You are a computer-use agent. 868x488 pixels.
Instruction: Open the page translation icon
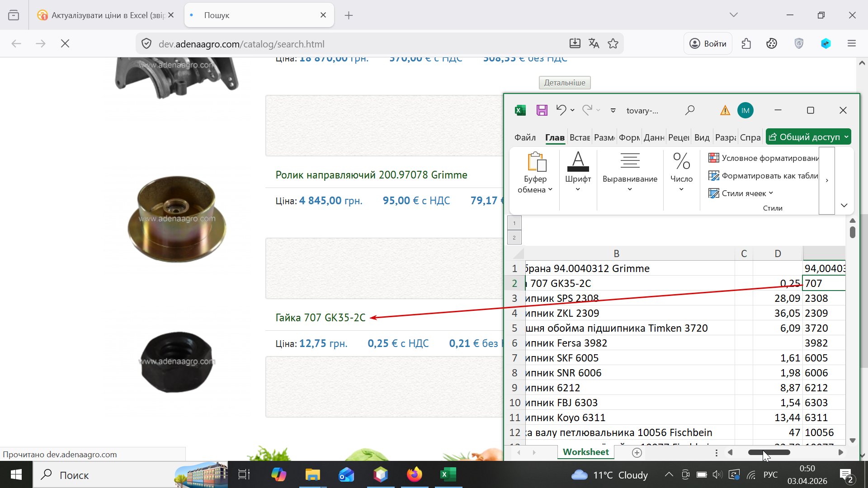point(594,44)
